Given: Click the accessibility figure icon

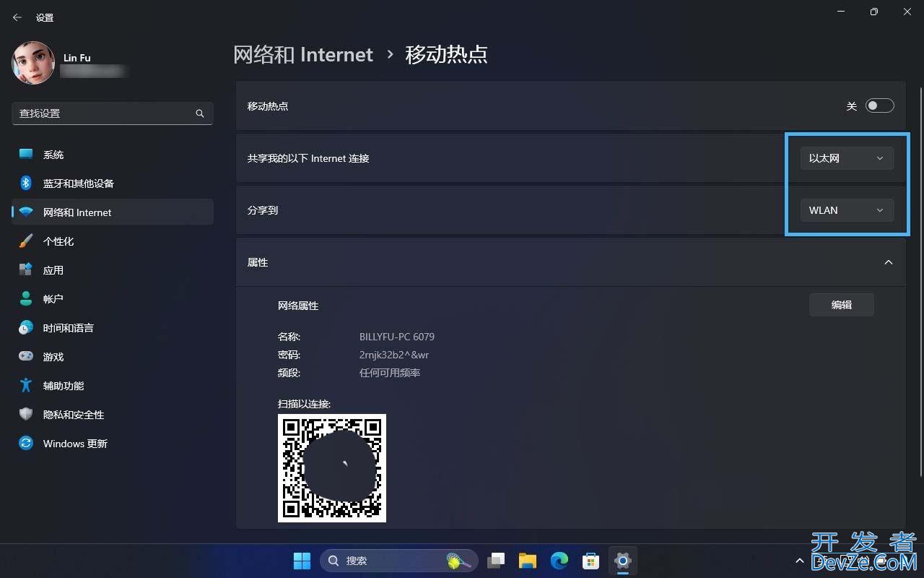Looking at the screenshot, I should [x=26, y=386].
